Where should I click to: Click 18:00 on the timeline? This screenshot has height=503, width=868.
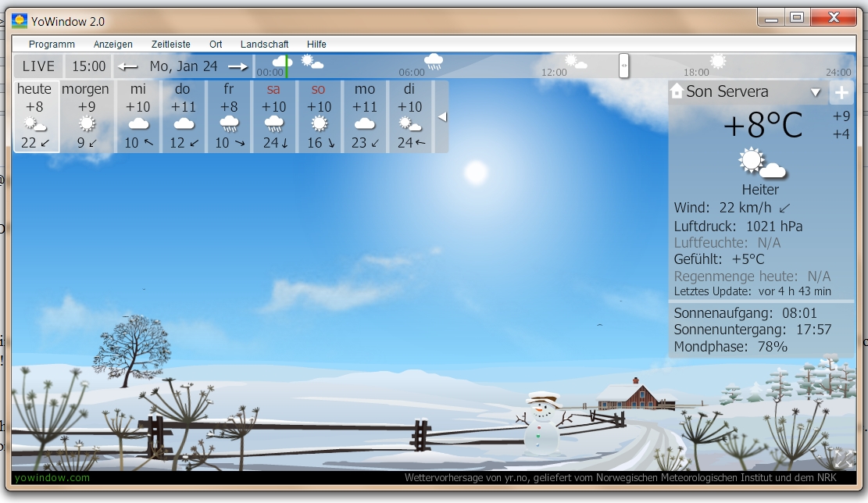696,73
